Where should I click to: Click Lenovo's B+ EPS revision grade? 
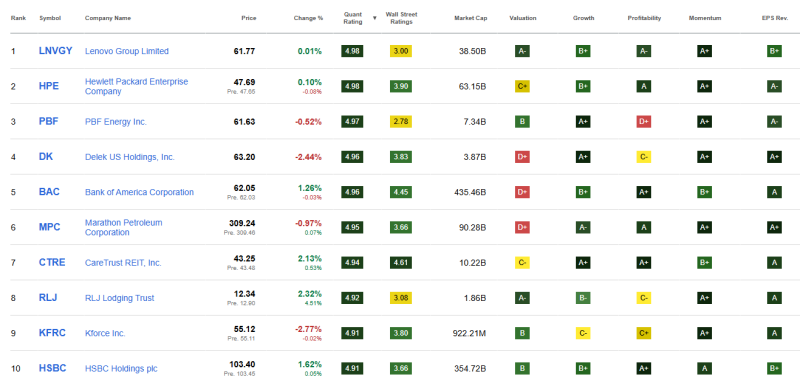[774, 51]
